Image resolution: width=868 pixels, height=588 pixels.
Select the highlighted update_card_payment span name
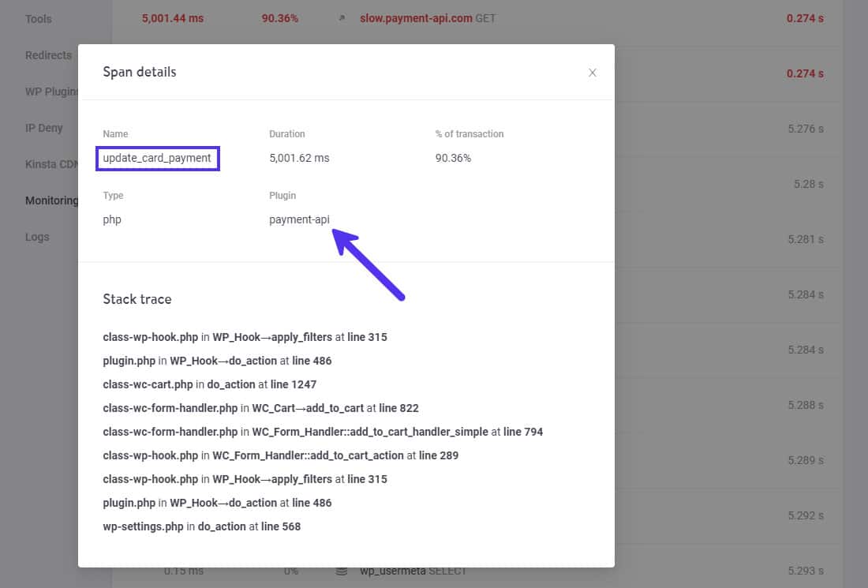[157, 159]
